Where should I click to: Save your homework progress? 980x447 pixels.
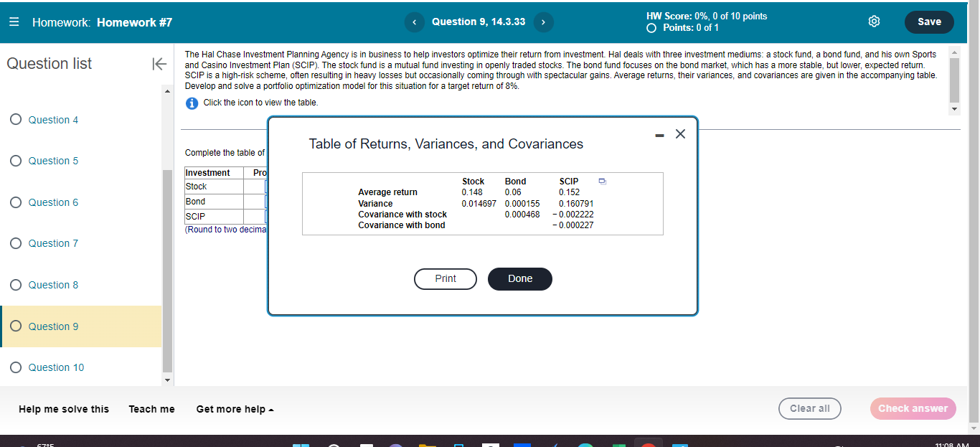tap(929, 22)
